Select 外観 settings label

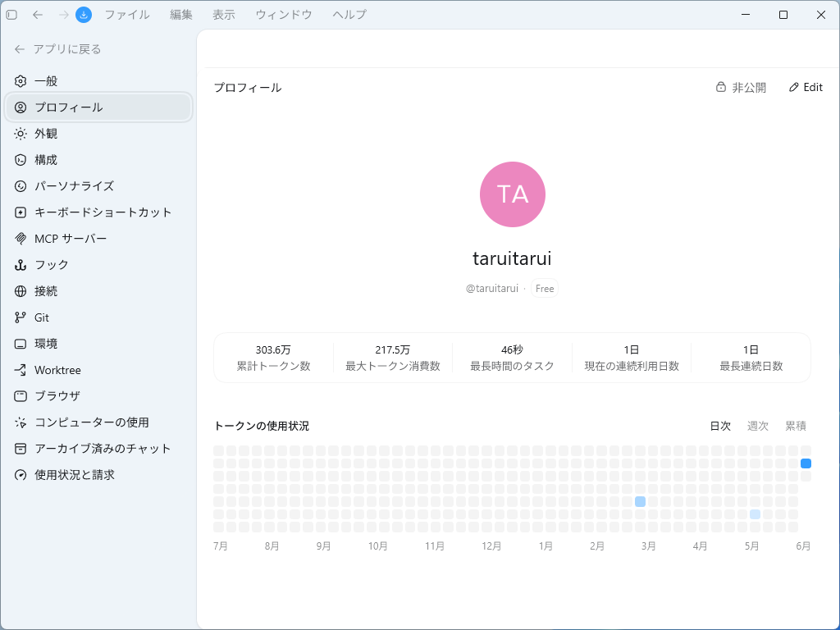coord(46,134)
